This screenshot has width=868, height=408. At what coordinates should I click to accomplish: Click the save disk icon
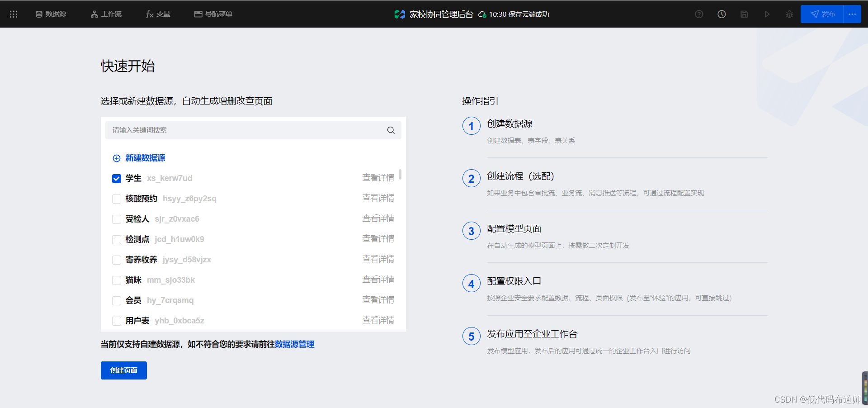pyautogui.click(x=744, y=14)
